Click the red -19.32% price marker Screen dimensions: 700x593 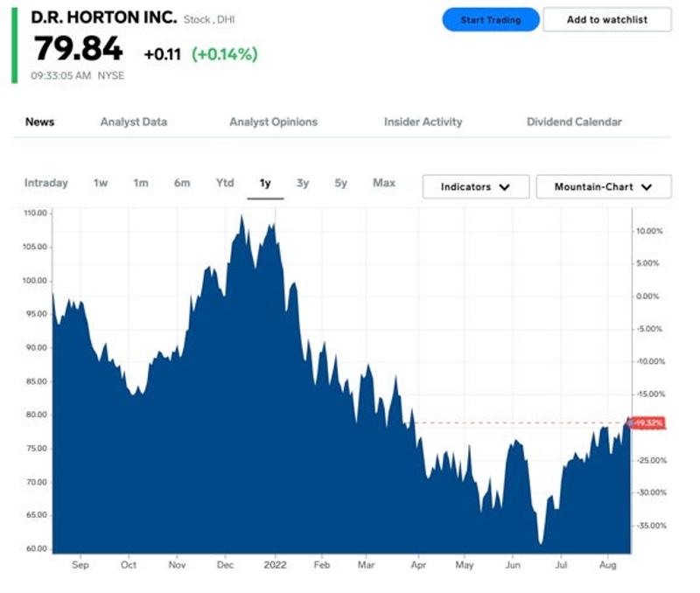pyautogui.click(x=648, y=422)
